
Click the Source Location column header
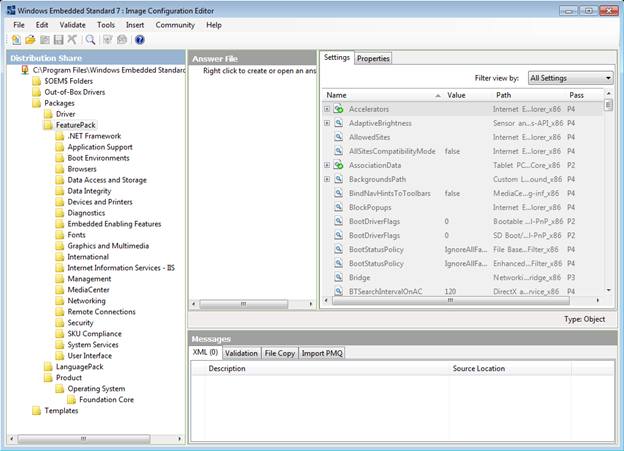(510, 369)
